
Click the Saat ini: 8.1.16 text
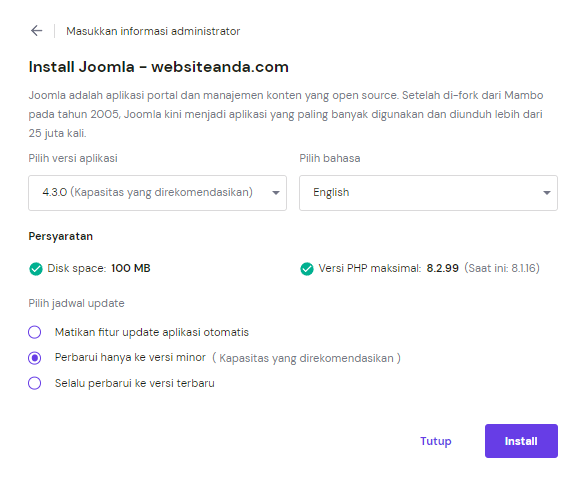pyautogui.click(x=502, y=268)
